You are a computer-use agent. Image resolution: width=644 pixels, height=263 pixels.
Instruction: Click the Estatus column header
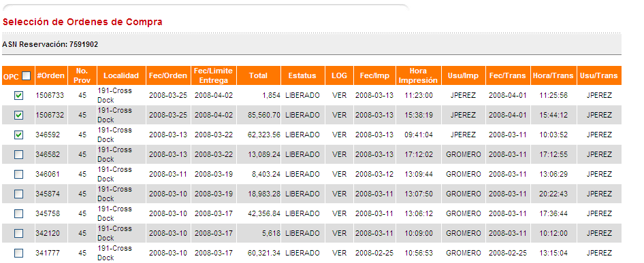(303, 75)
